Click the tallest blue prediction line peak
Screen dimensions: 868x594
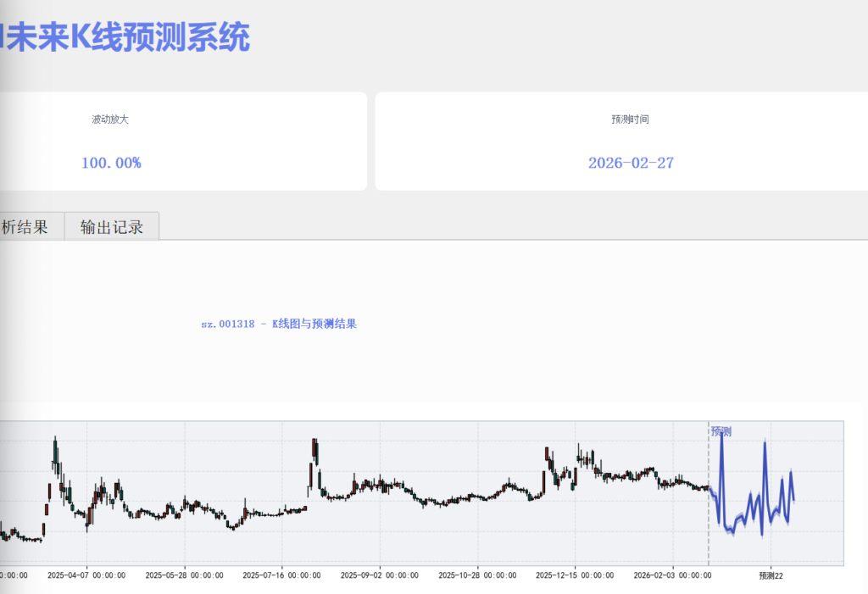point(721,434)
